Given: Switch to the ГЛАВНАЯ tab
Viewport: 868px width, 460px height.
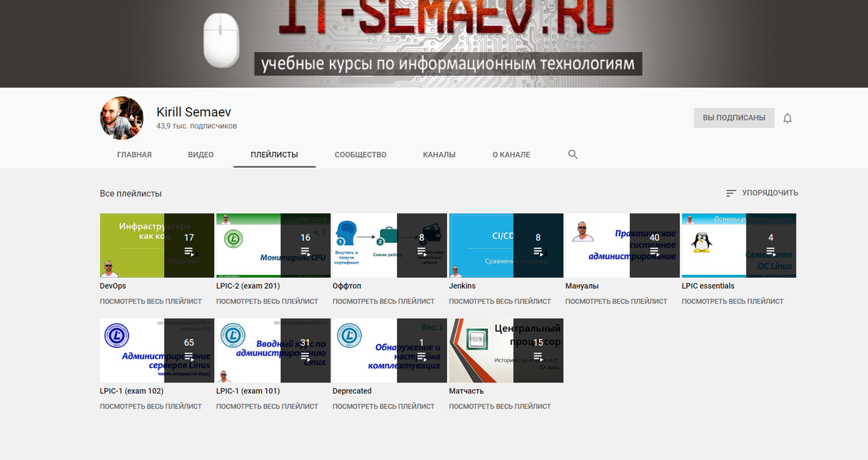Looking at the screenshot, I should pos(135,155).
